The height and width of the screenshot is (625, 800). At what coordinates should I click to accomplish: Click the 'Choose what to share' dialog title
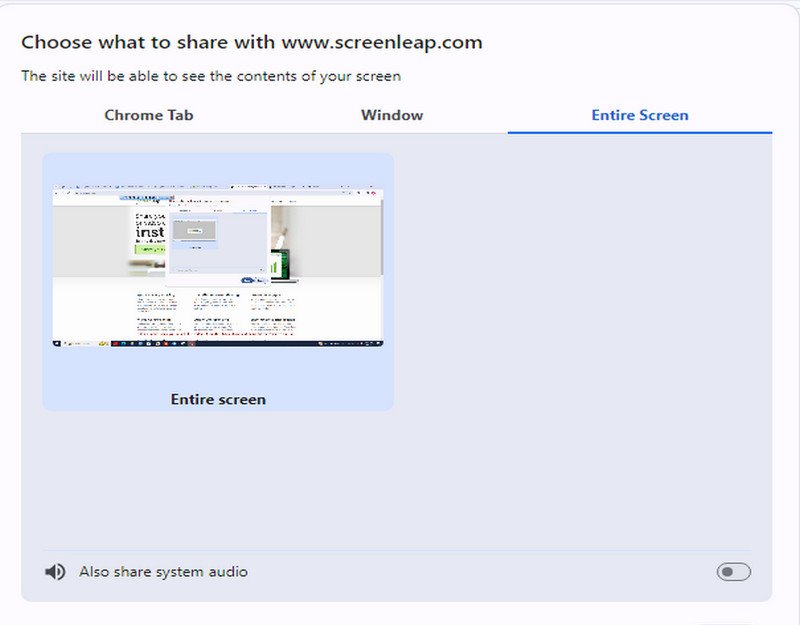[x=252, y=42]
